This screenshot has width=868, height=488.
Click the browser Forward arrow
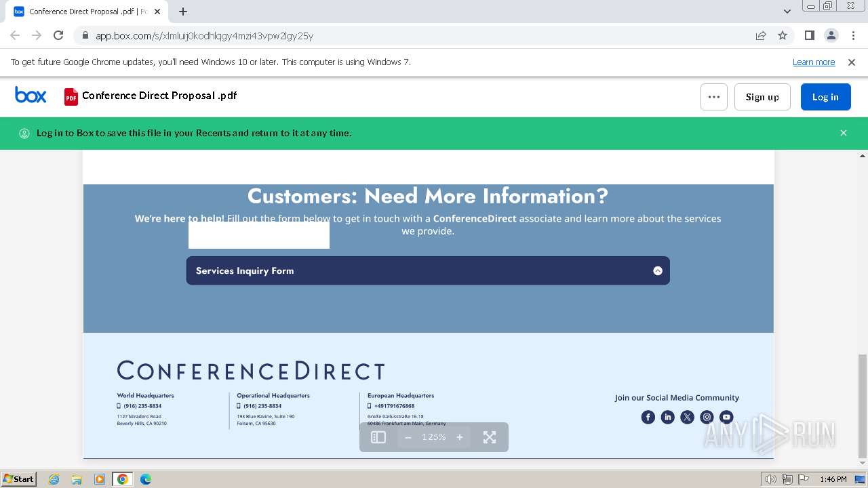[37, 35]
